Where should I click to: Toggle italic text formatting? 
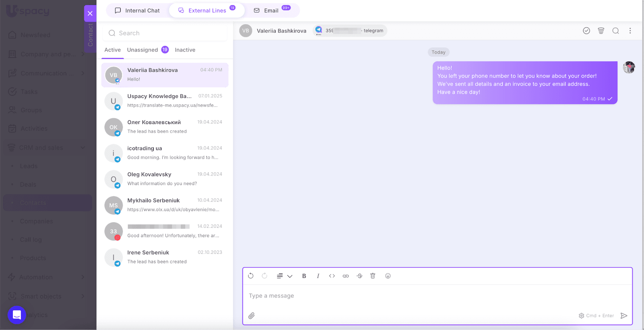coord(318,276)
